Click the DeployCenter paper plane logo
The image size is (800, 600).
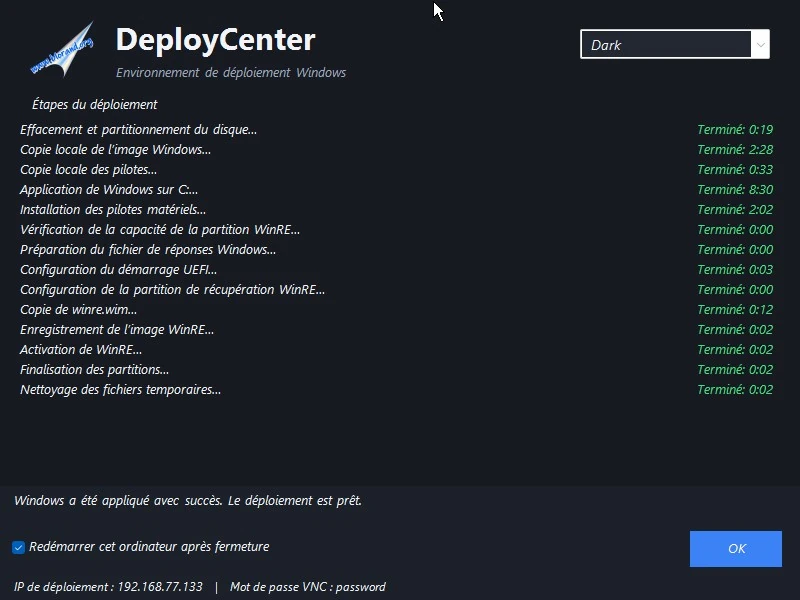62,49
